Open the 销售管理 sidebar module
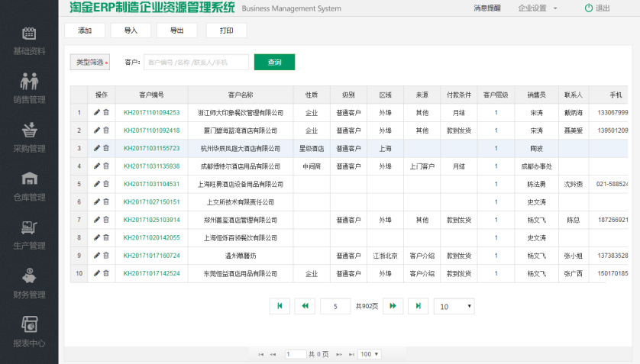This screenshot has height=364, width=640. coord(29,89)
